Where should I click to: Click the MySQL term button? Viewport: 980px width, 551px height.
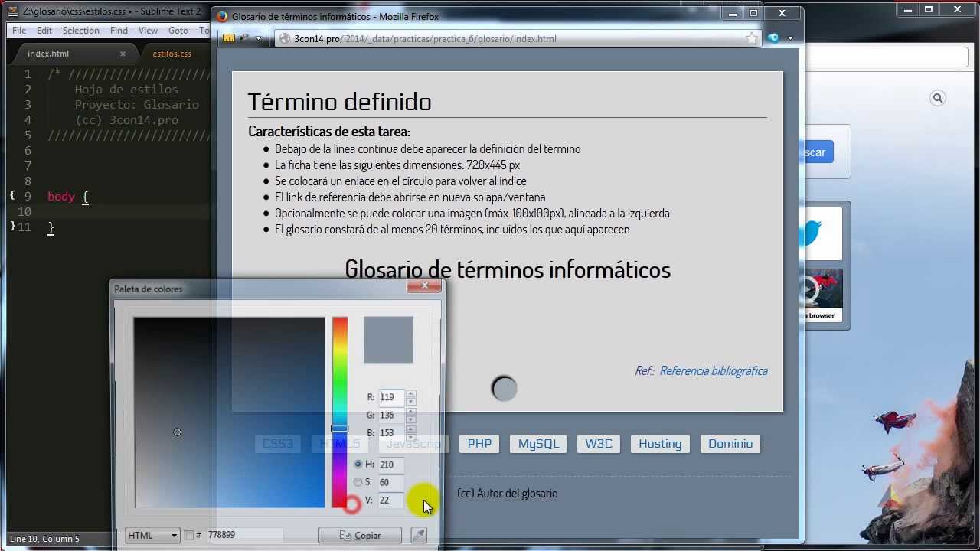(x=538, y=444)
